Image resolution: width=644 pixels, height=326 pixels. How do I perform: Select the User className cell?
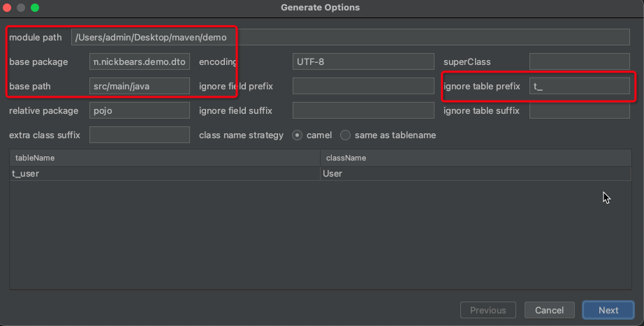coord(476,173)
